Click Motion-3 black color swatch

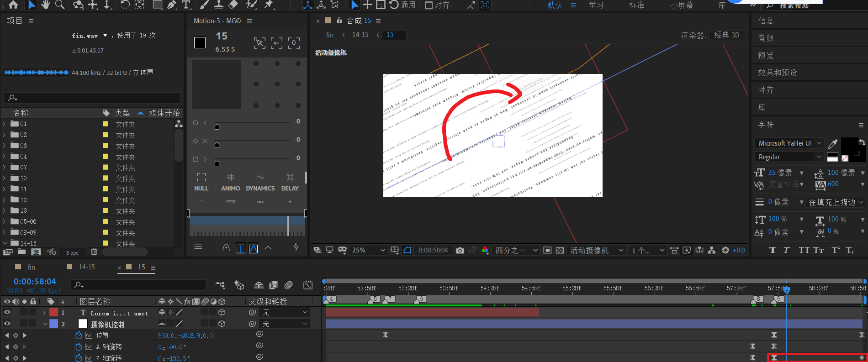200,42
